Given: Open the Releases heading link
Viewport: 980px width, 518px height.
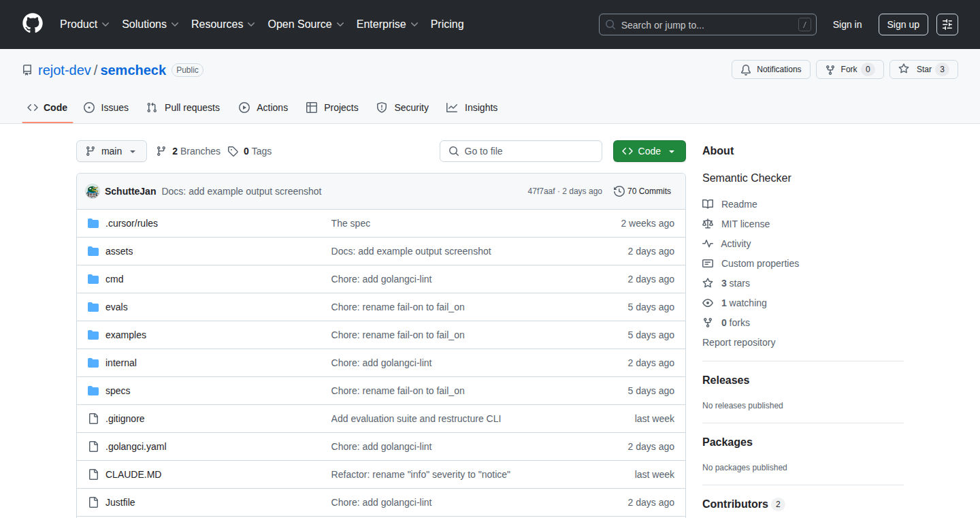Looking at the screenshot, I should [x=725, y=380].
